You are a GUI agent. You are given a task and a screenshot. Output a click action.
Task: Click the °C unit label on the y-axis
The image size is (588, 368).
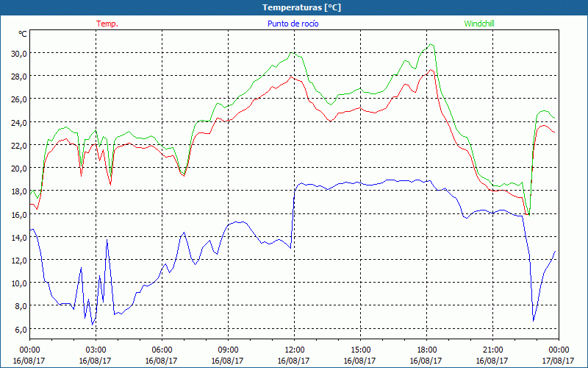click(x=23, y=34)
